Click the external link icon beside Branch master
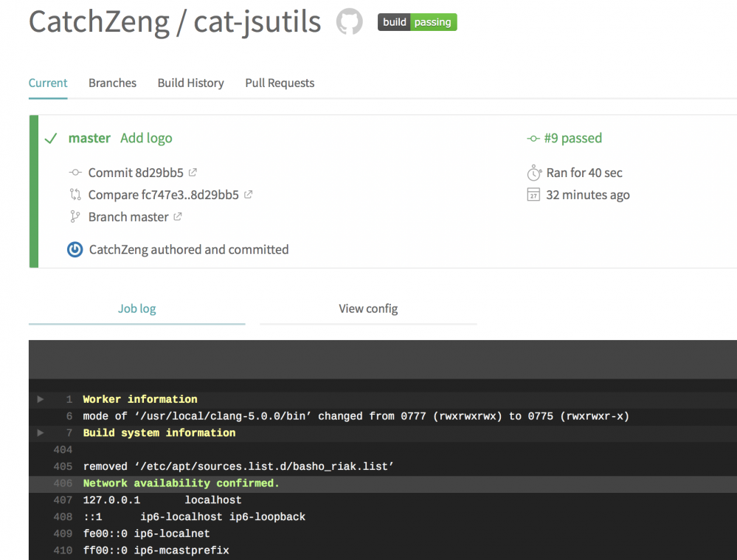 coord(177,217)
